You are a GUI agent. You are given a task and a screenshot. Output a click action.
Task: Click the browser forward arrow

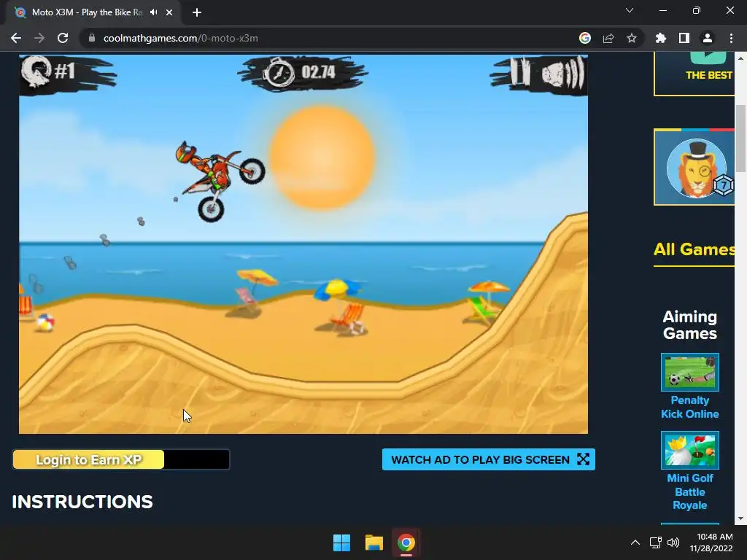point(39,38)
